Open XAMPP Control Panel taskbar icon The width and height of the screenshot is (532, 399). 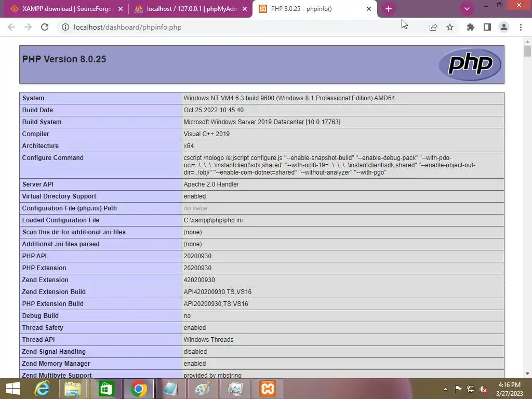(268, 389)
